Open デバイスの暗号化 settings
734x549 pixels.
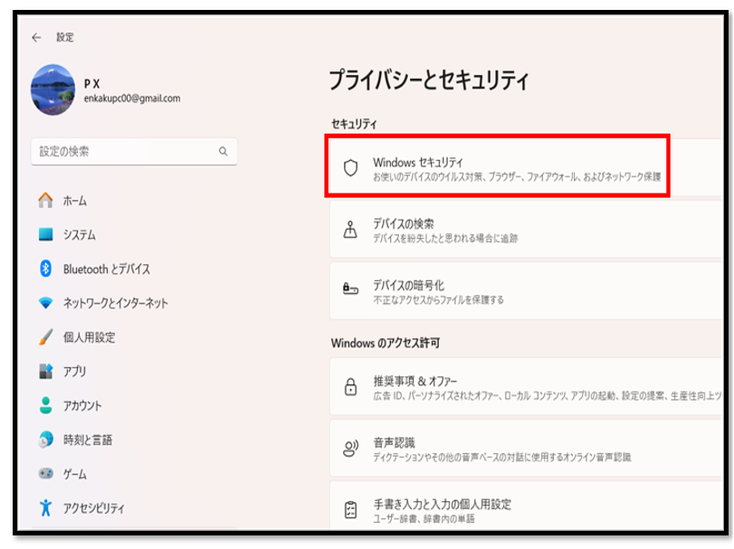(x=527, y=291)
